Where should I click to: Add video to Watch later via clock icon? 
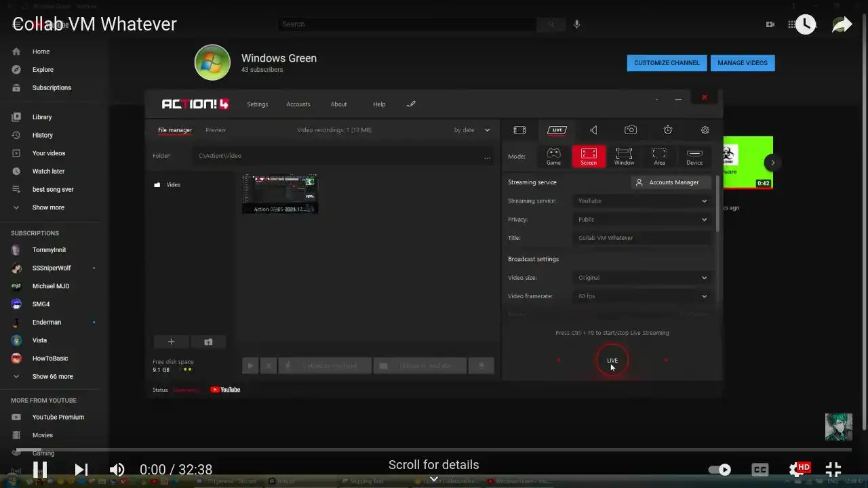coord(806,25)
